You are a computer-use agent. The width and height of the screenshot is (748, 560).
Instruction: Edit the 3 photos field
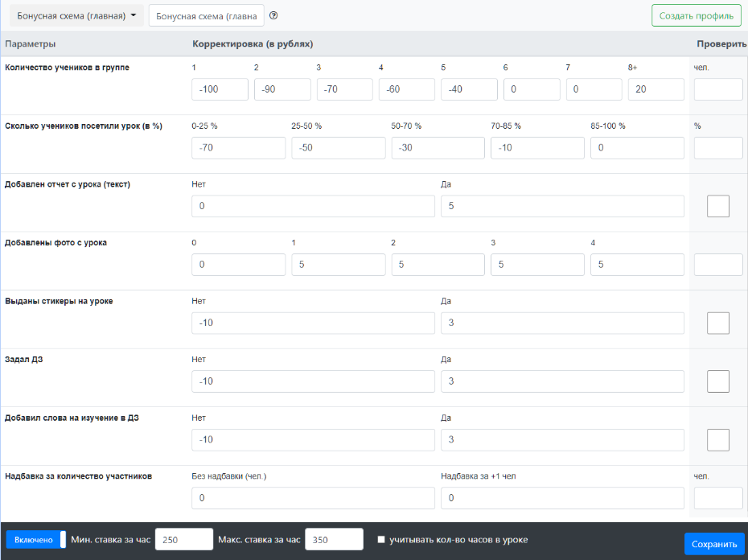(x=537, y=265)
